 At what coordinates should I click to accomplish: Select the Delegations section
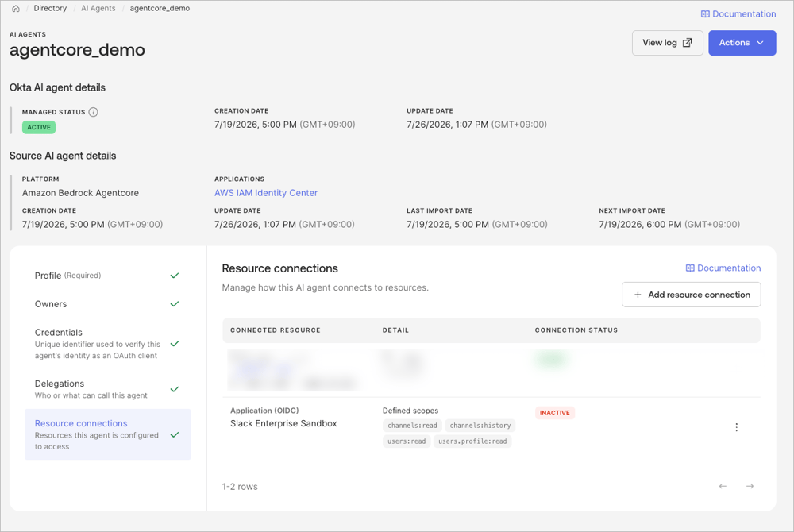click(107, 389)
